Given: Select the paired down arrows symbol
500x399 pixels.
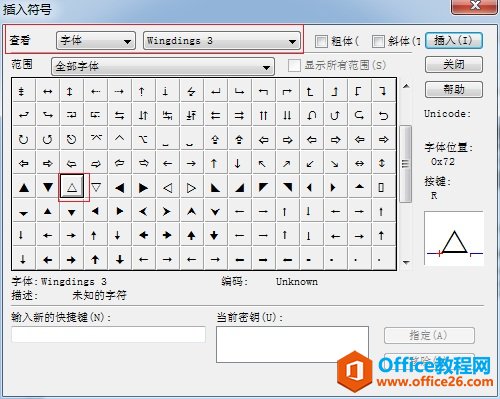Looking at the screenshot, I should (x=287, y=115).
